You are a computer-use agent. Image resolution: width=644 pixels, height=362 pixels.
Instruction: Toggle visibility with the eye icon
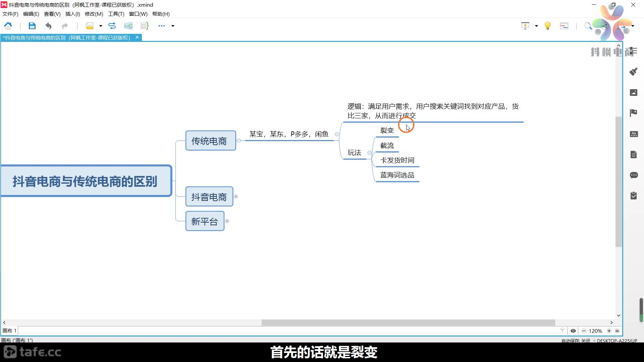[573, 331]
